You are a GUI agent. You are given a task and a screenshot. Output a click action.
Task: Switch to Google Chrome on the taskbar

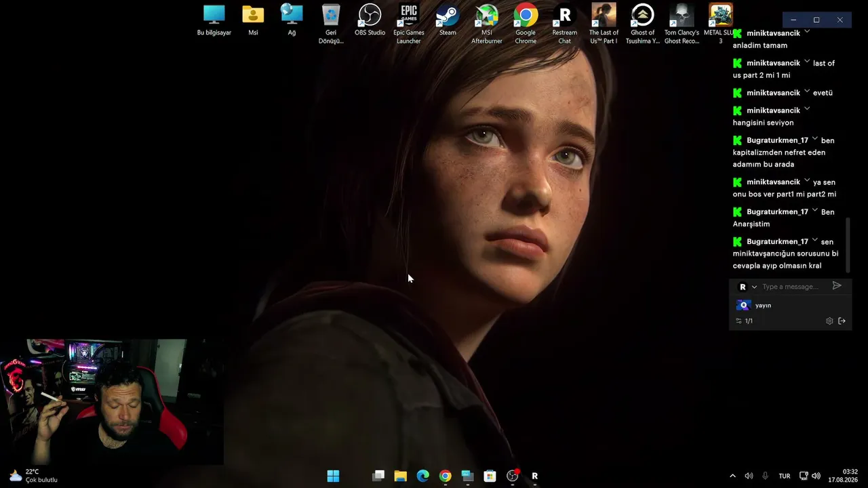(445, 476)
